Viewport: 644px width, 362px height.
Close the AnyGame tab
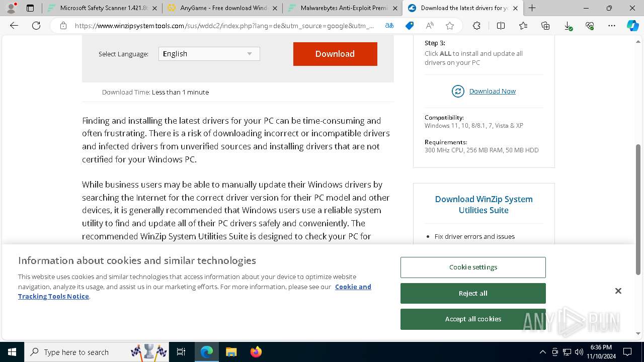point(275,8)
